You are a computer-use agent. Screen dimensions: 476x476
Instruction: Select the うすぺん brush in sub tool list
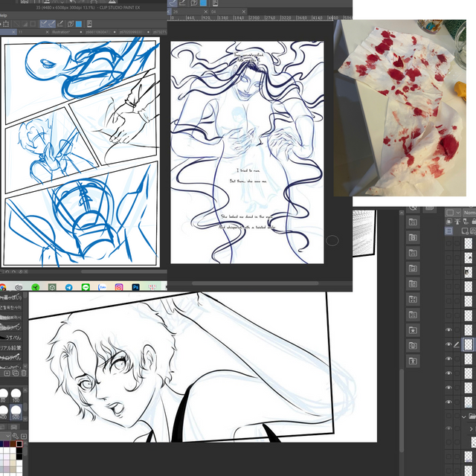tap(11, 338)
